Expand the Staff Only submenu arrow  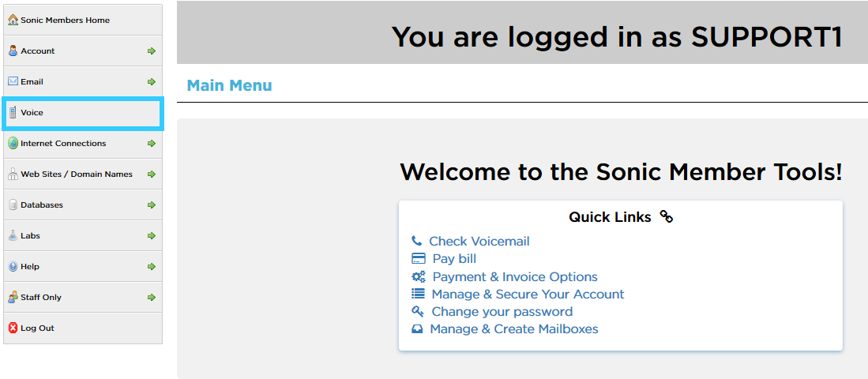[151, 297]
